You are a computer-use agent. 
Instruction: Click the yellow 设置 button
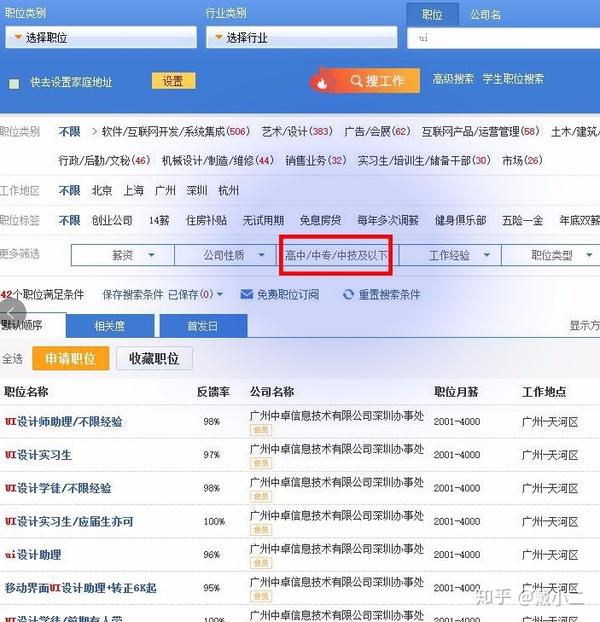click(x=173, y=81)
